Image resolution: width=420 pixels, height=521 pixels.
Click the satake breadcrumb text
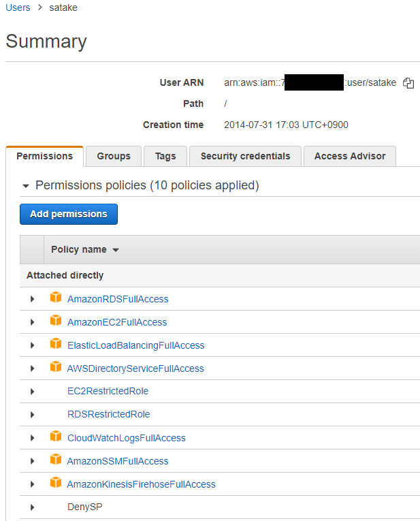tap(63, 7)
